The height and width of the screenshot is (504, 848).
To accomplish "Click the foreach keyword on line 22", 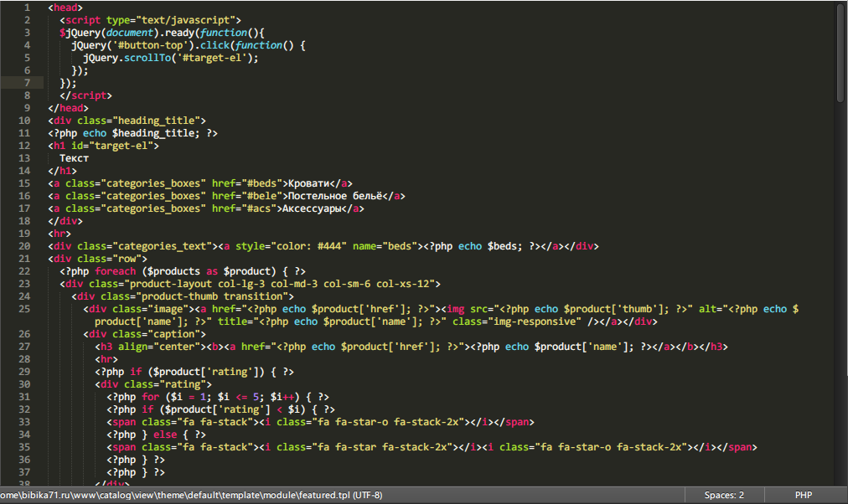I will (x=115, y=271).
